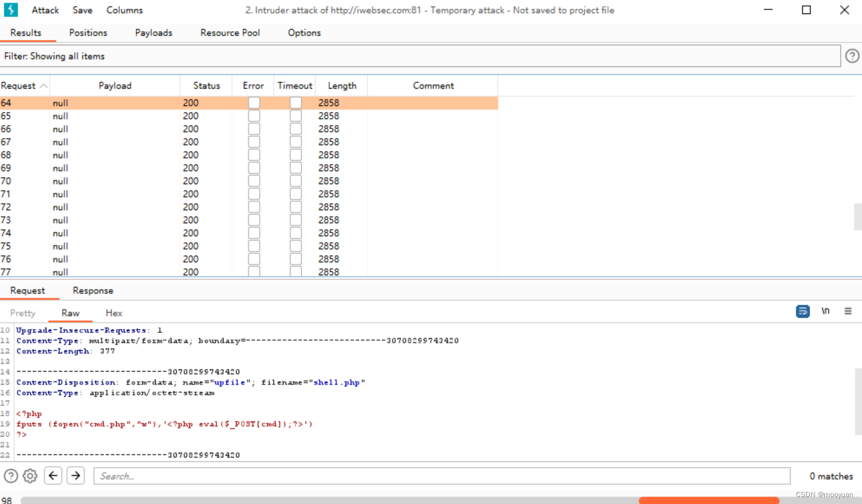Tick the Timeout checkbox for request 74
This screenshot has height=504, width=862.
[296, 233]
